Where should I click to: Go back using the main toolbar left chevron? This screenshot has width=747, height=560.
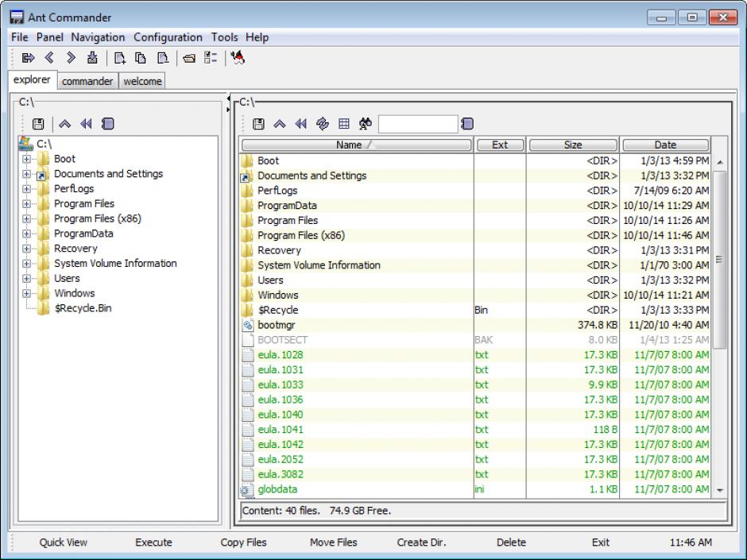point(49,58)
